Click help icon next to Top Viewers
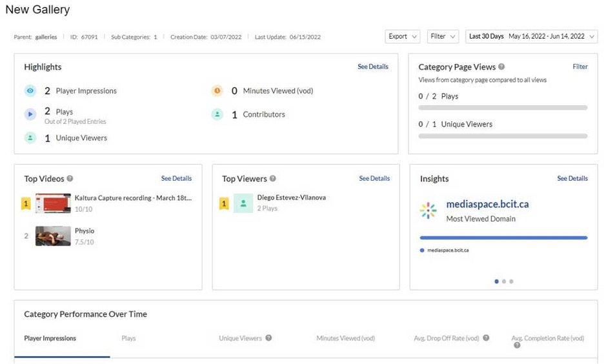This screenshot has height=364, width=604. (x=273, y=179)
